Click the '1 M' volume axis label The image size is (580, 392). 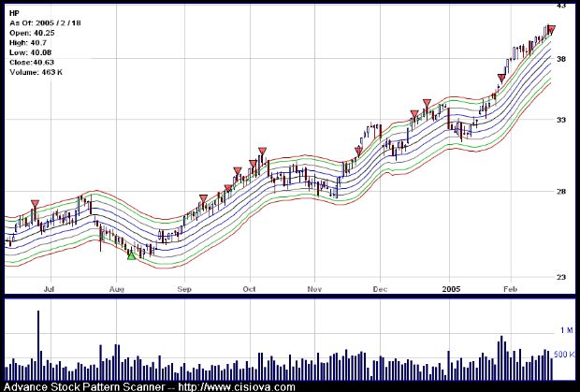(566, 330)
